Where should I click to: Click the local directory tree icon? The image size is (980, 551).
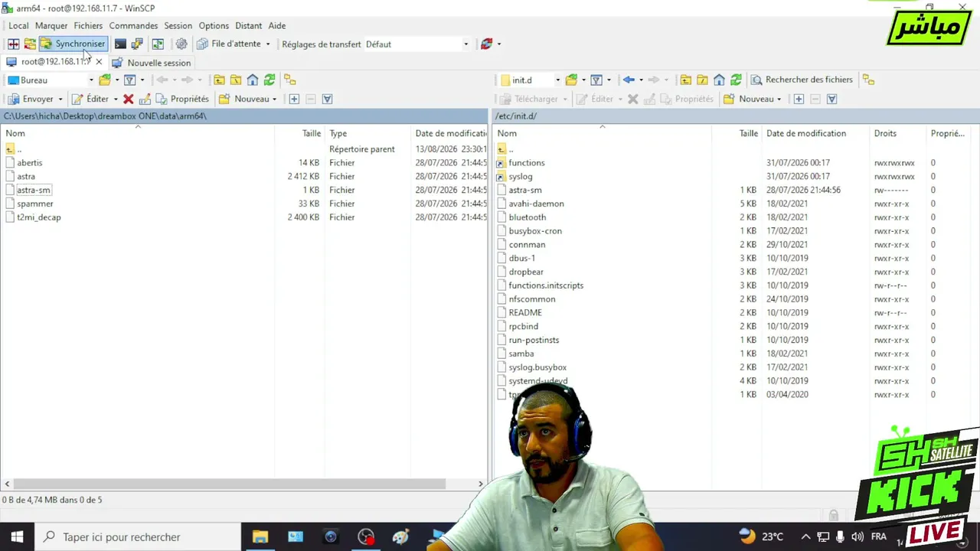click(x=289, y=80)
